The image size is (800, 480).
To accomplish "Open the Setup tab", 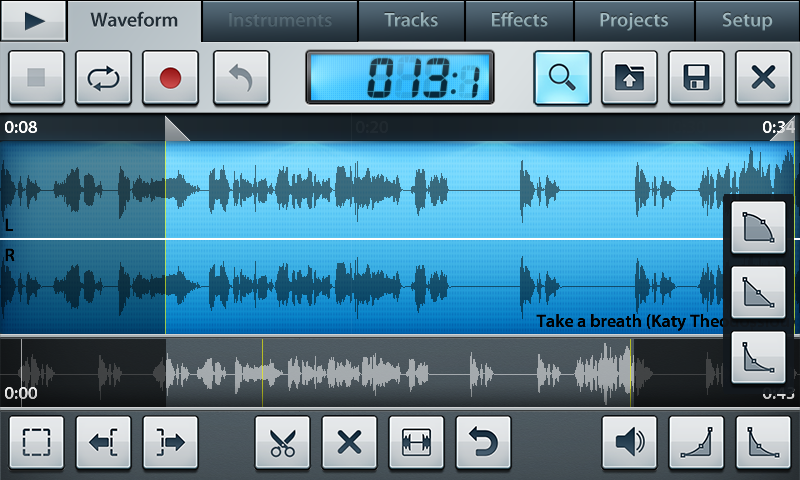I will click(746, 20).
